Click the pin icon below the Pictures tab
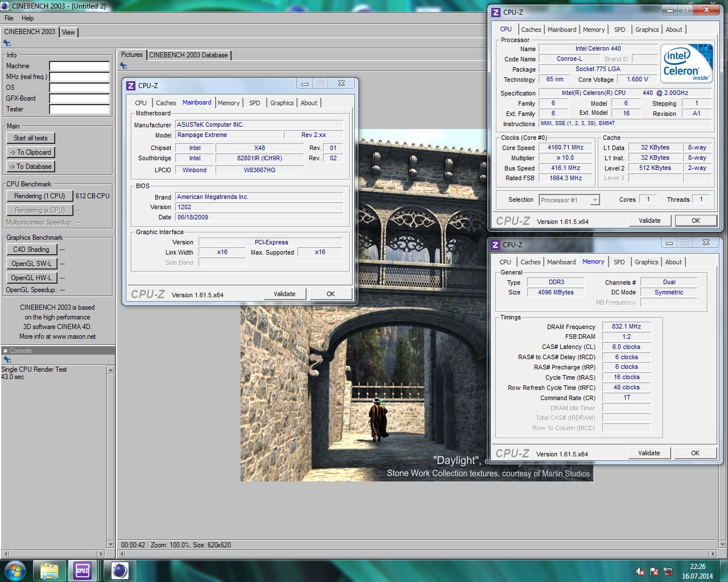Screen dimensions: 728x582 click(123, 66)
